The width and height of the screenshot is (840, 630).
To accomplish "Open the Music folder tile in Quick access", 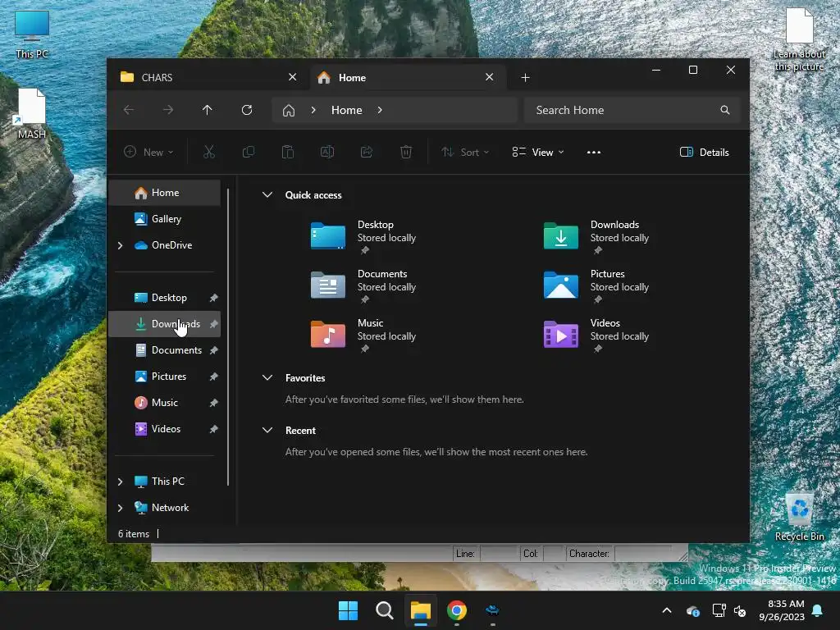I will [x=364, y=335].
